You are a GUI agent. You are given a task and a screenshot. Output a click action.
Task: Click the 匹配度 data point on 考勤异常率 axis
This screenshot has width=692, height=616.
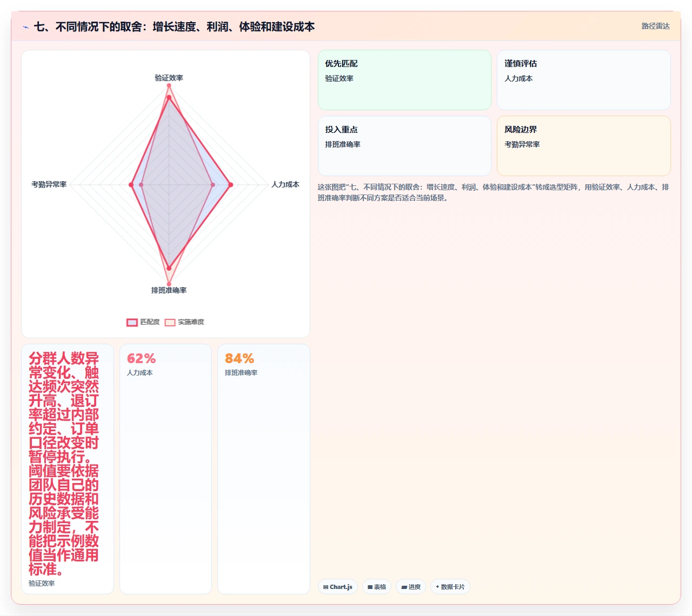[131, 185]
